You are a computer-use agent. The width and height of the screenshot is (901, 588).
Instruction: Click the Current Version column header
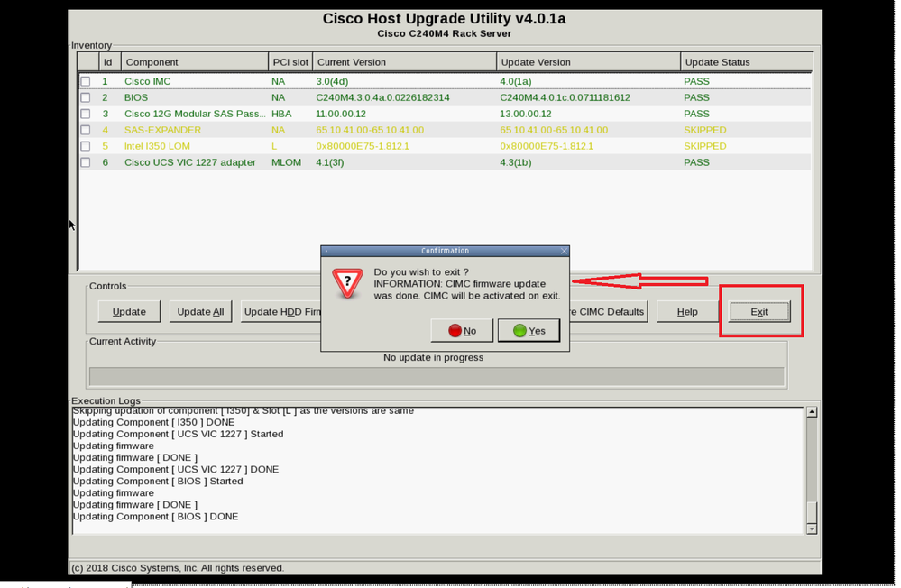click(405, 62)
